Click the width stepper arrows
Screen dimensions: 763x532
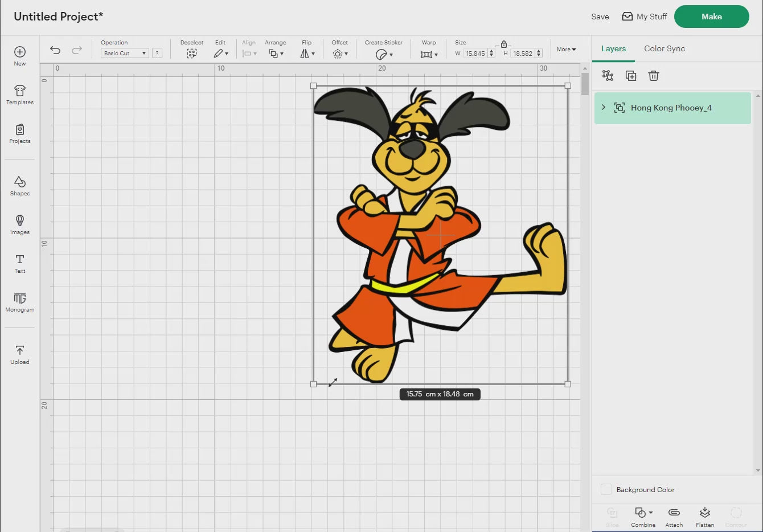(491, 54)
